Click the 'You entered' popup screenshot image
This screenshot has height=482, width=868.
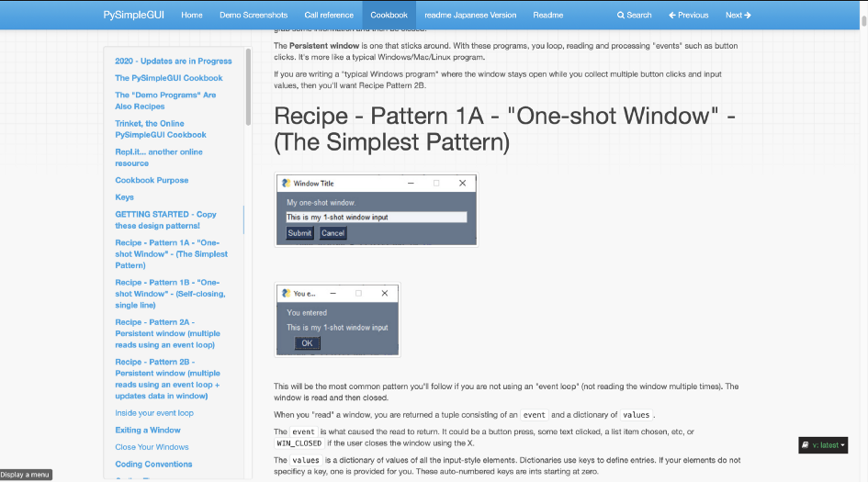pyautogui.click(x=338, y=319)
